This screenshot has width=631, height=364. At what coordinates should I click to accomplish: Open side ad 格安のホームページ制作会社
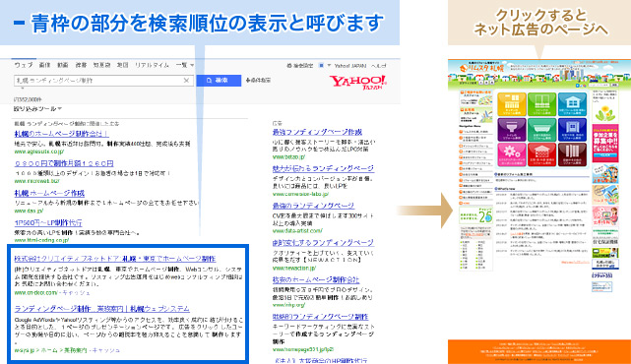coord(316,280)
